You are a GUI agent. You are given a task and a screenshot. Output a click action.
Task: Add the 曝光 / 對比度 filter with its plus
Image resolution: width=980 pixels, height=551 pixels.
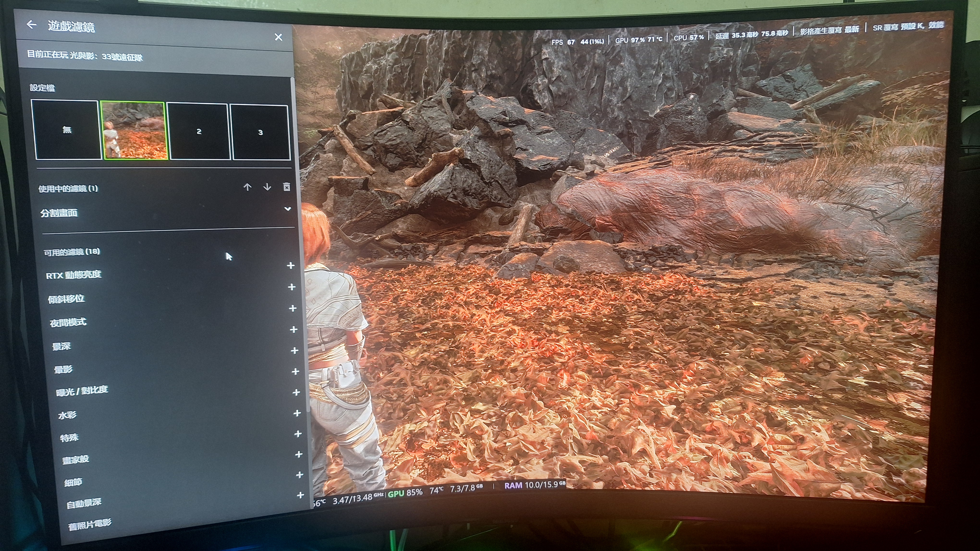(295, 371)
